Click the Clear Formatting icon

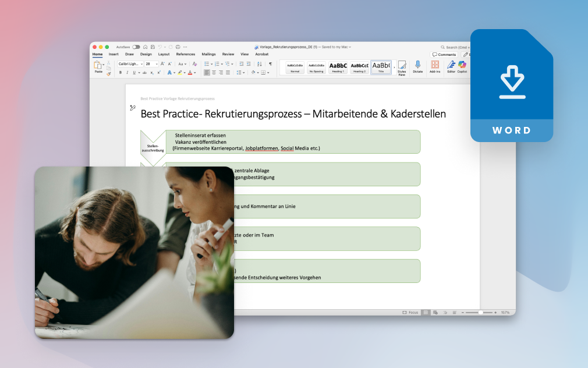(194, 64)
